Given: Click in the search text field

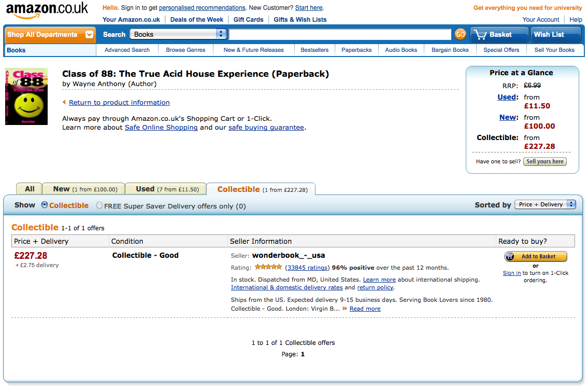Looking at the screenshot, I should coord(340,35).
